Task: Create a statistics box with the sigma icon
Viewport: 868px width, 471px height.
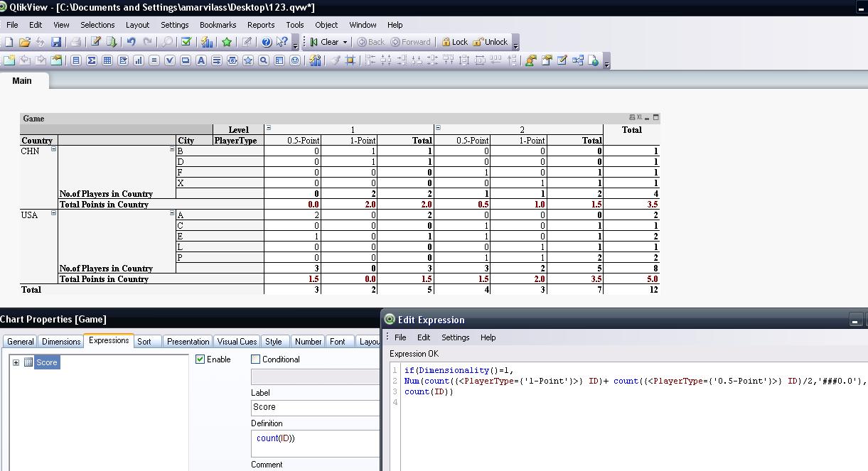Action: (x=92, y=60)
